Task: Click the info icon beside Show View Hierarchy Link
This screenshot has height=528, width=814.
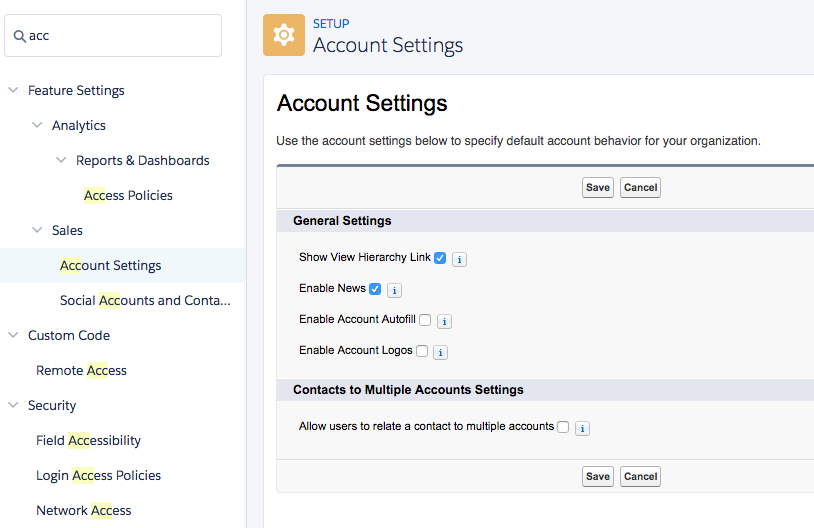Action: 459,259
